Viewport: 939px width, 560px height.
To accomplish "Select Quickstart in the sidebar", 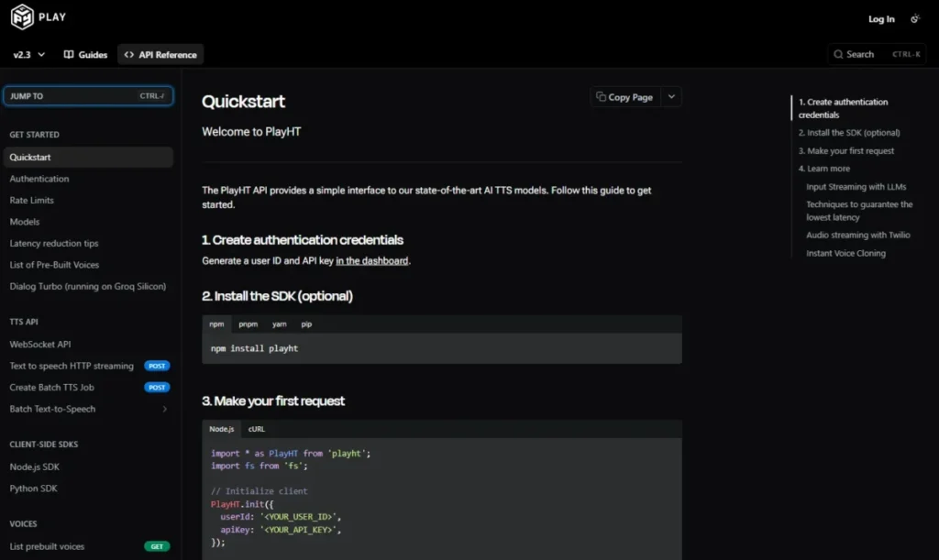I will 88,157.
